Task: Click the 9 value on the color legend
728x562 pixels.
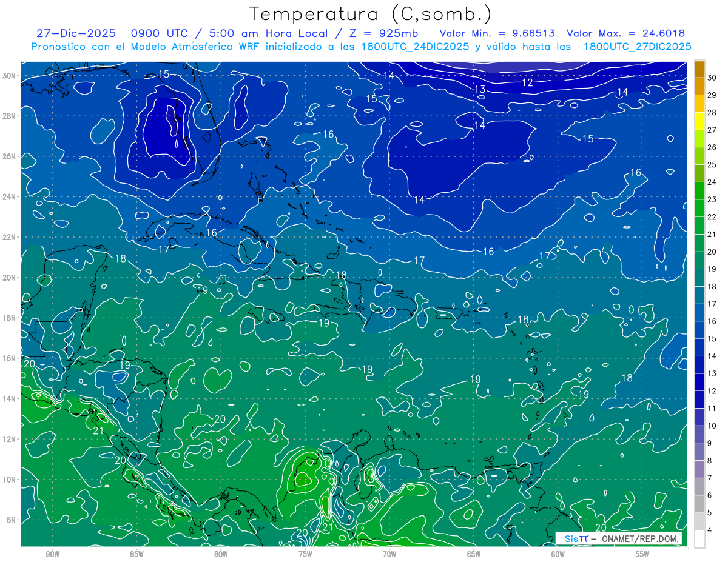Action: 710,444
